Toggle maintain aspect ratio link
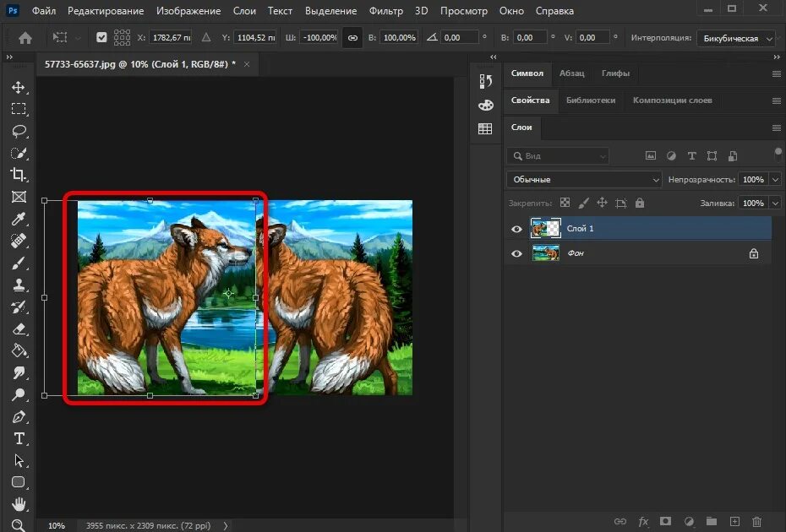 point(352,37)
